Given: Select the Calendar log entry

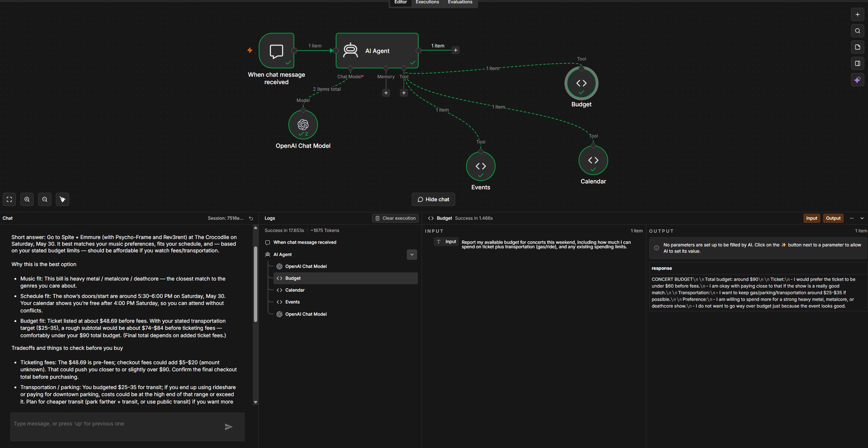Looking at the screenshot, I should [x=345, y=290].
